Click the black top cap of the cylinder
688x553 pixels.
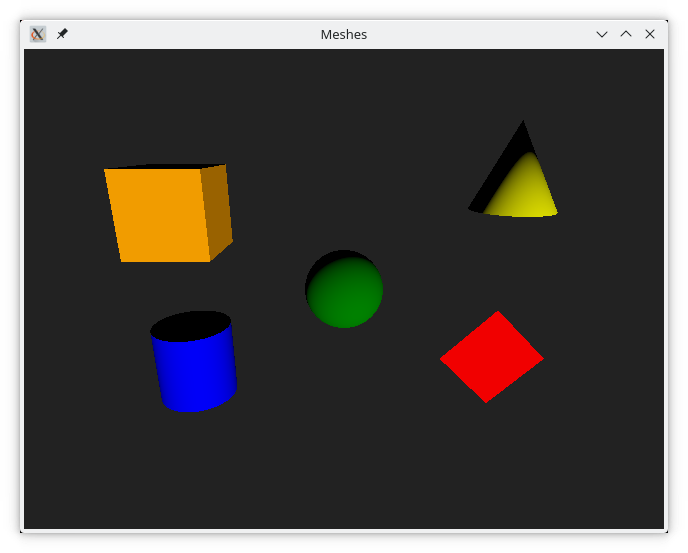pos(190,324)
